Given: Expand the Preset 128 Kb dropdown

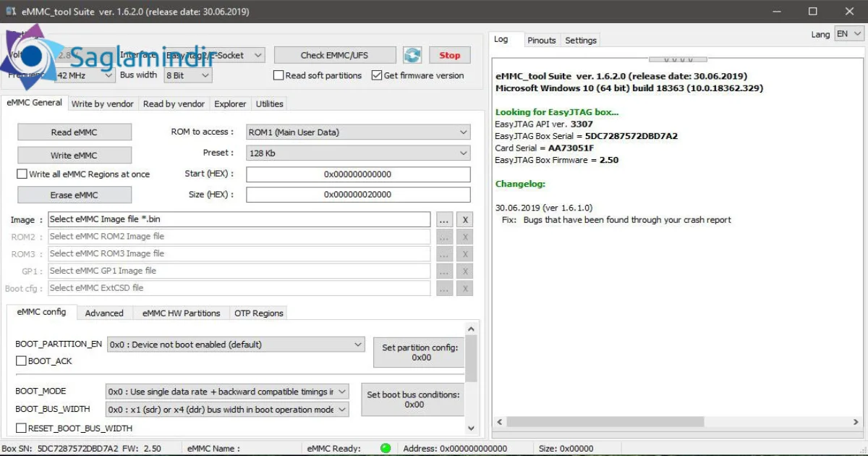Looking at the screenshot, I should 358,153.
